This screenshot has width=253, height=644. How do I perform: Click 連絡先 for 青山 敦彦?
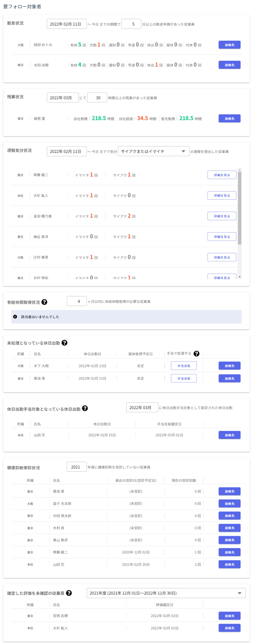229,540
